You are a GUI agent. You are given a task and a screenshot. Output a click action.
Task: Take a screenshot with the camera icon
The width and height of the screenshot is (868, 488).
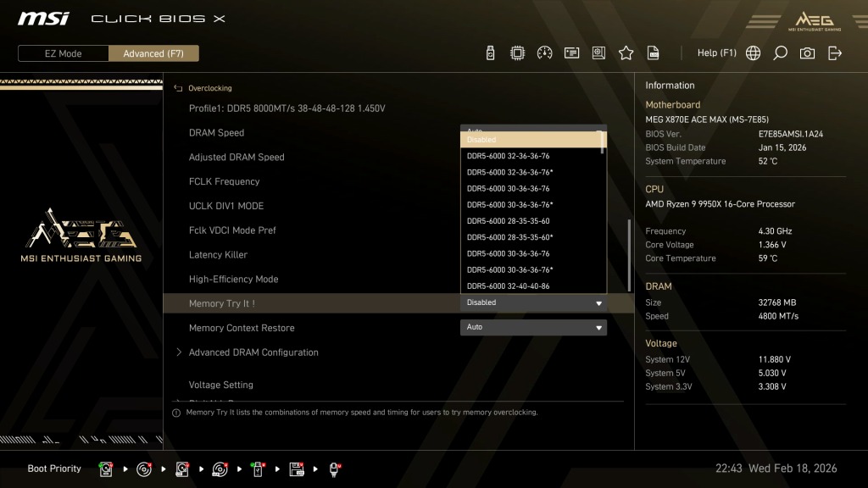(807, 53)
